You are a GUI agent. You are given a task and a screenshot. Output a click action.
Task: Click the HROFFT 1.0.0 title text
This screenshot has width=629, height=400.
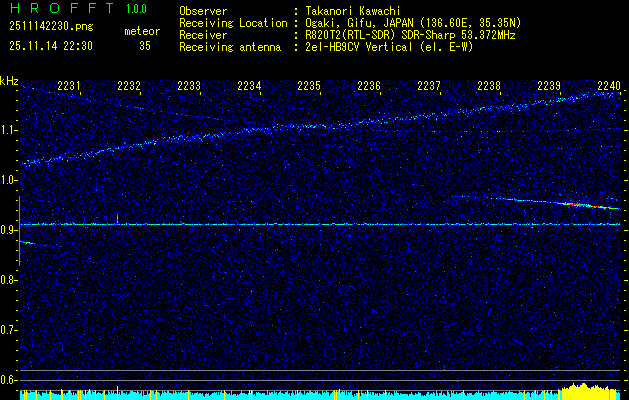(78, 8)
